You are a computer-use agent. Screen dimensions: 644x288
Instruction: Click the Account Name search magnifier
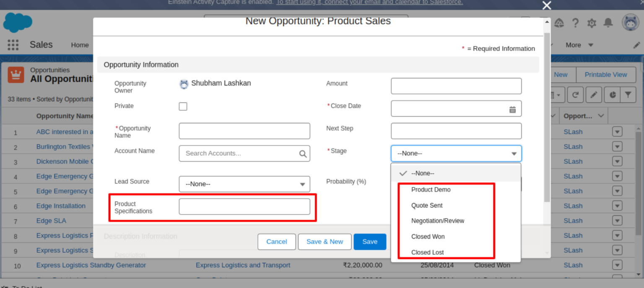pyautogui.click(x=303, y=153)
